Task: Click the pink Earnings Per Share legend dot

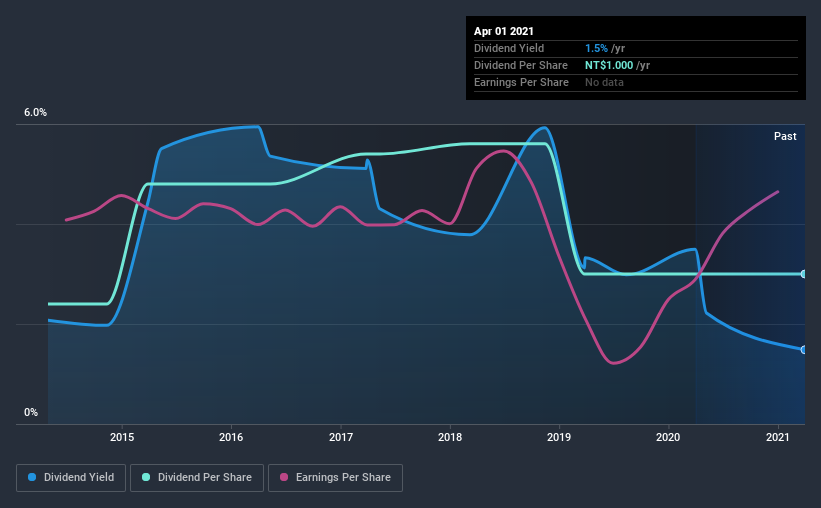Action: (284, 477)
